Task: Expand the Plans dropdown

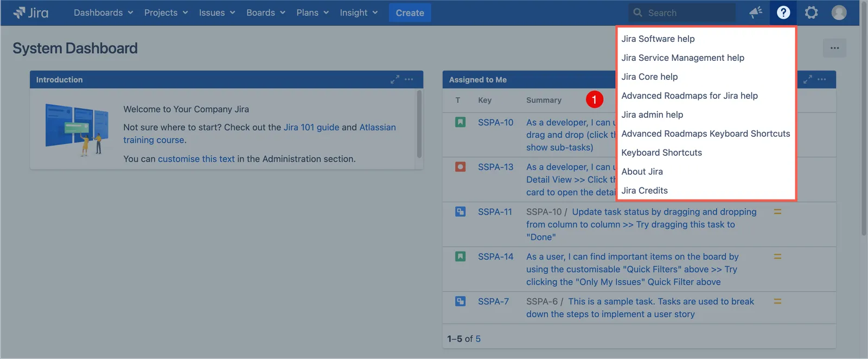Action: [312, 12]
